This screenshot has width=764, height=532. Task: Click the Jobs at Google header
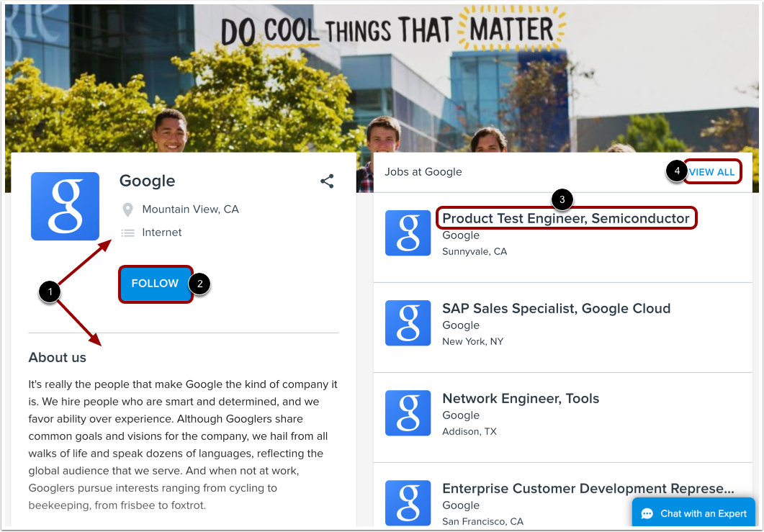click(423, 172)
